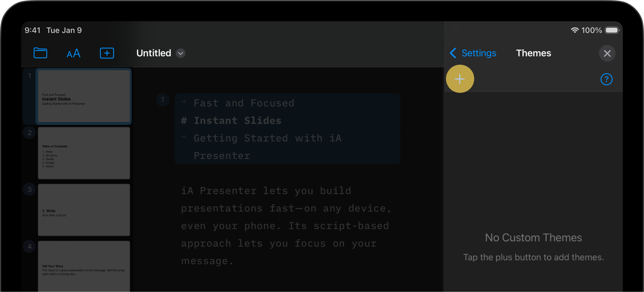Add a new slide with plus icon
The width and height of the screenshot is (644, 292).
[107, 53]
